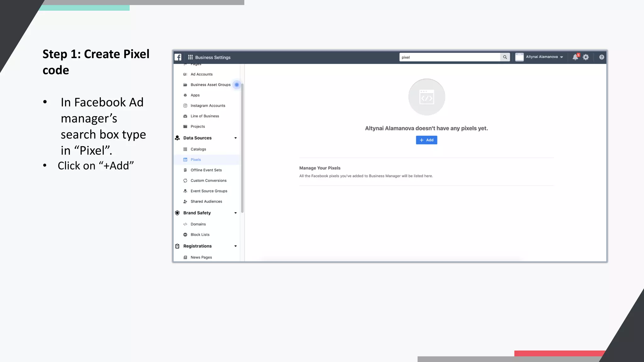The image size is (644, 362).
Task: Click the Registrations clipboard icon
Action: [x=177, y=246]
